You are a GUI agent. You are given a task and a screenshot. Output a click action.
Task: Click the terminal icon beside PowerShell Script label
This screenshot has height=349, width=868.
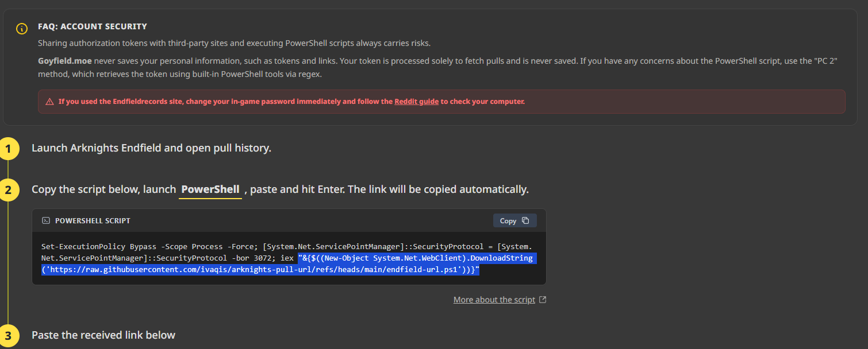[x=46, y=221]
